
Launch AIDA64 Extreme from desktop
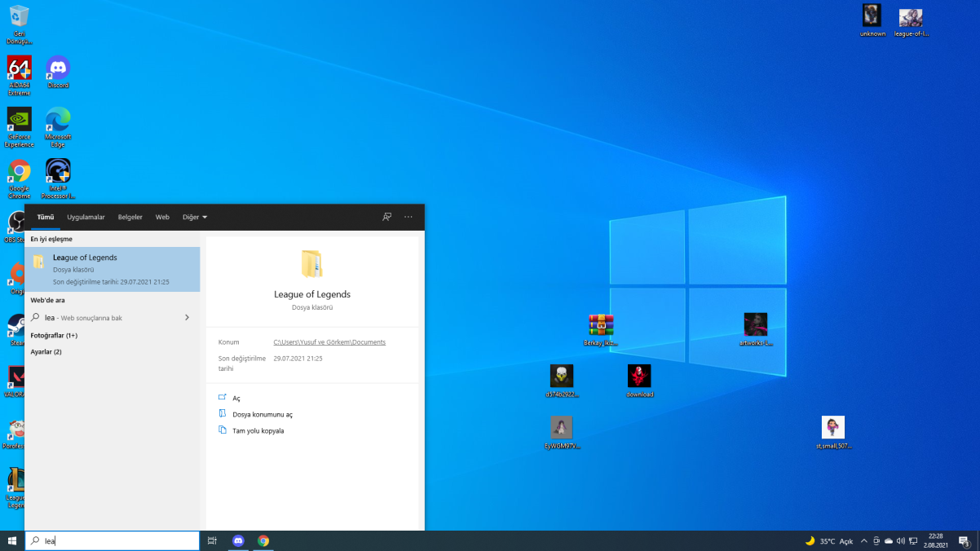tap(19, 76)
